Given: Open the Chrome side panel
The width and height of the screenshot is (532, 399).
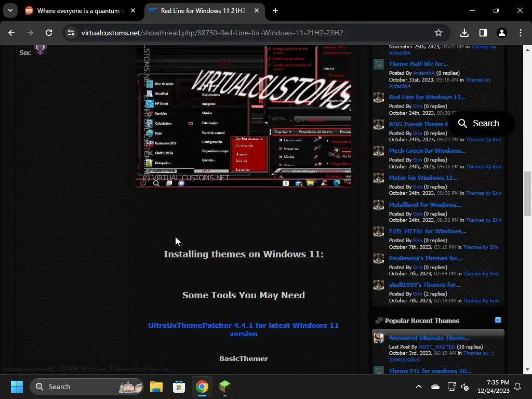Looking at the screenshot, I should pyautogui.click(x=483, y=33).
